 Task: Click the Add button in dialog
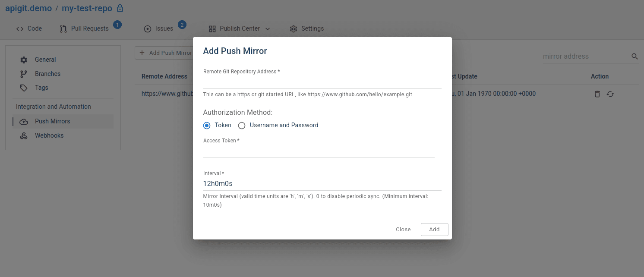tap(434, 230)
